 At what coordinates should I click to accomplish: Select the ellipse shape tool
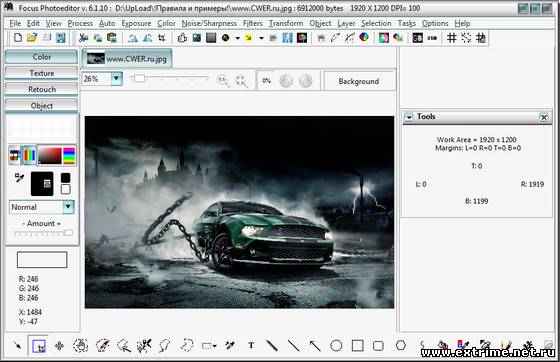tap(336, 345)
